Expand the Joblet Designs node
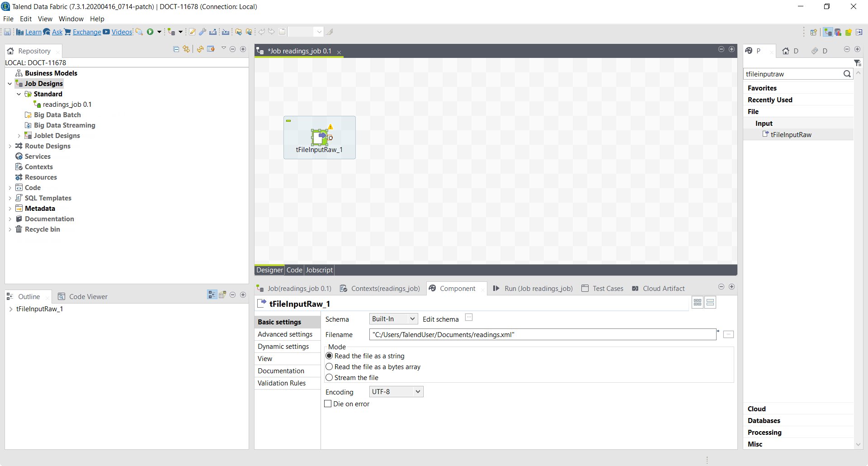Viewport: 868px width, 466px height. click(x=19, y=136)
